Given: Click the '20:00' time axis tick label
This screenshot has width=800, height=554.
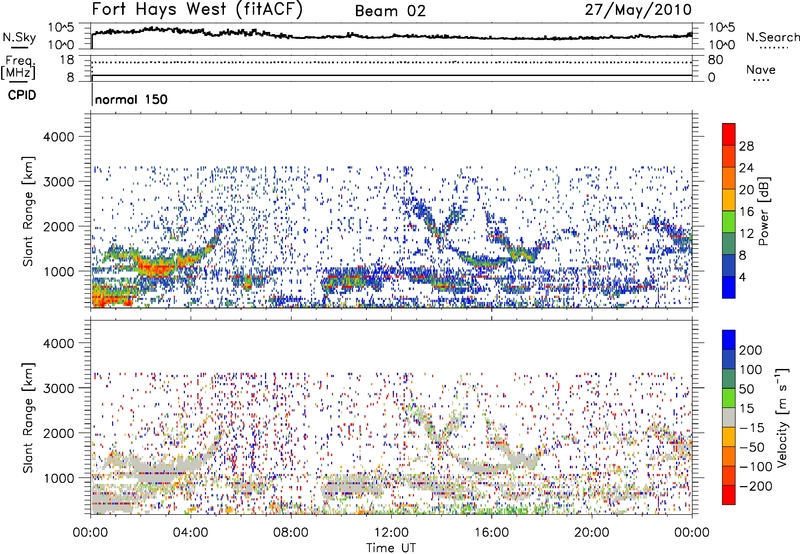Looking at the screenshot, I should point(591,533).
